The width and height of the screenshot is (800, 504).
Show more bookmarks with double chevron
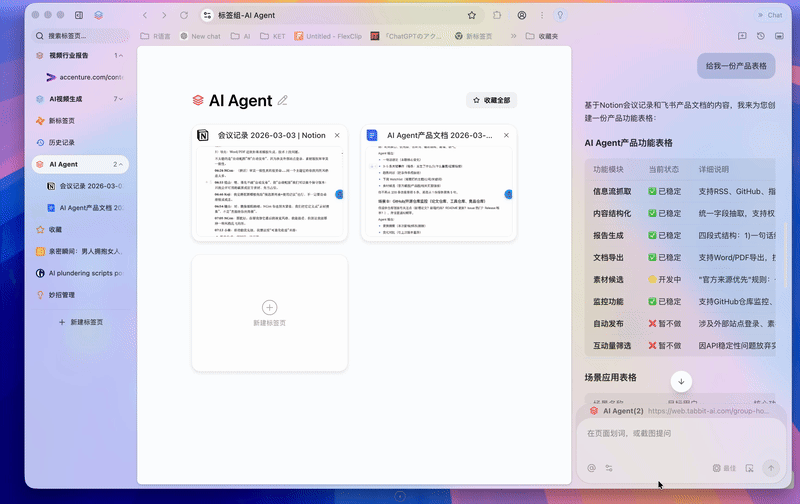[513, 36]
